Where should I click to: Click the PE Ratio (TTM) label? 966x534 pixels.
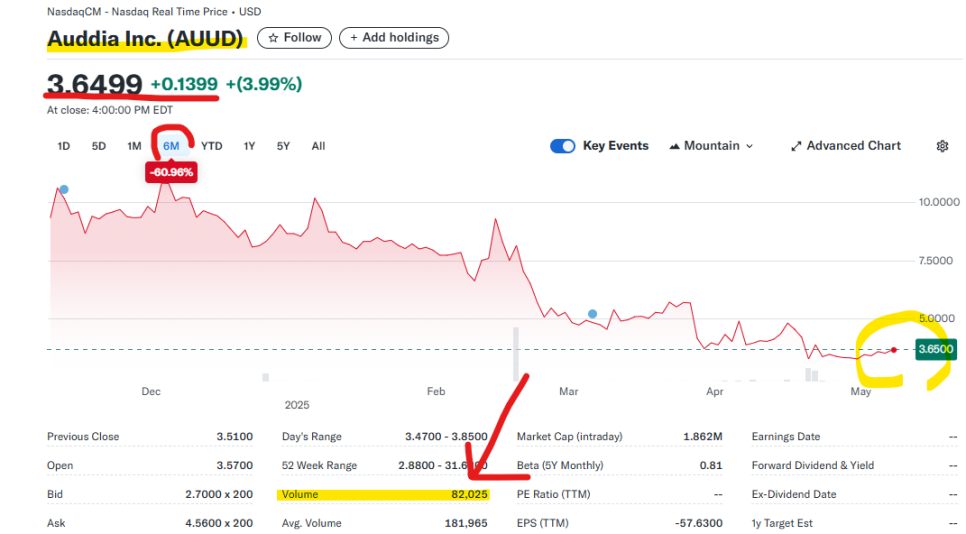click(553, 495)
